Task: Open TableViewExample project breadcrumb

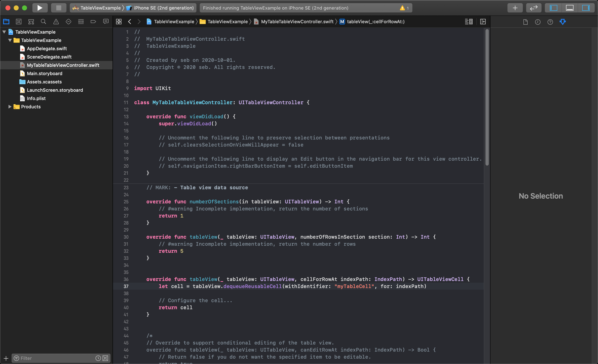Action: coord(170,22)
